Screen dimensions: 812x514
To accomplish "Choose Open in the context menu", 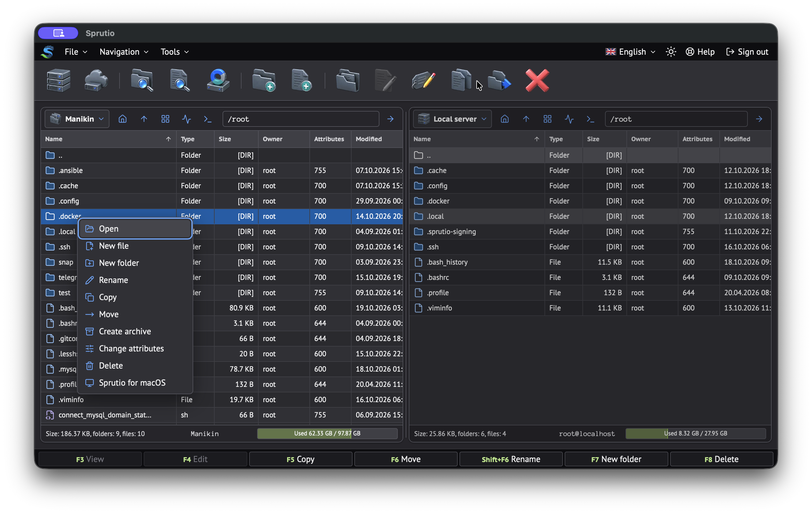I will 135,229.
